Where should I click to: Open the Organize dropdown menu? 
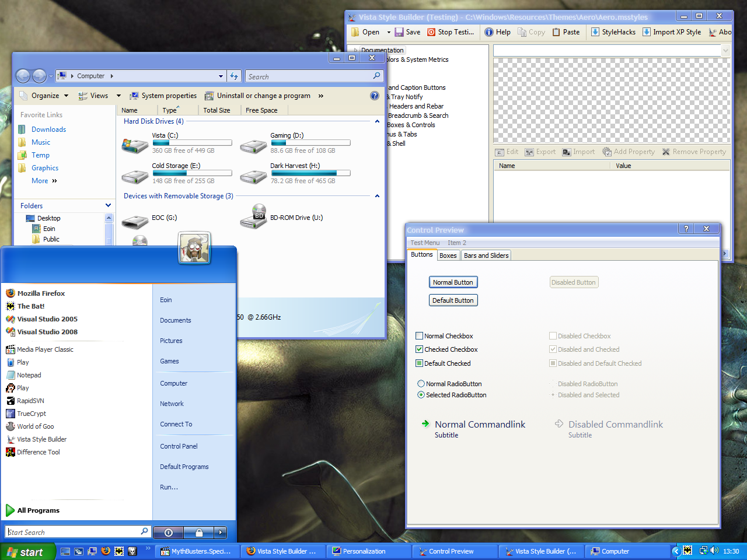[x=44, y=96]
